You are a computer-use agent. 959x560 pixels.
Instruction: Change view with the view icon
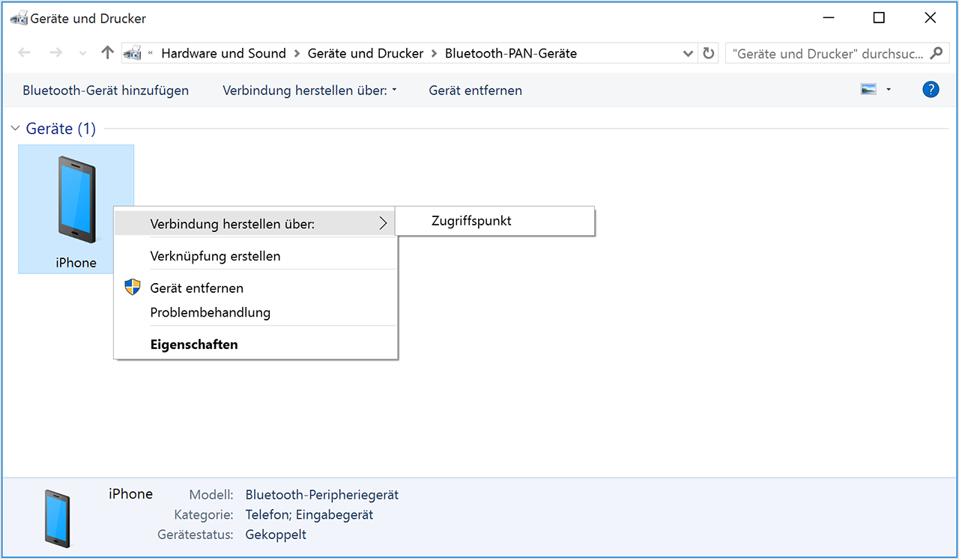[869, 90]
